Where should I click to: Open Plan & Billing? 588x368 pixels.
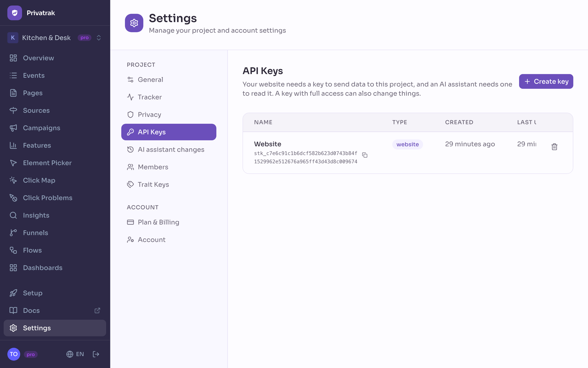[169, 222]
